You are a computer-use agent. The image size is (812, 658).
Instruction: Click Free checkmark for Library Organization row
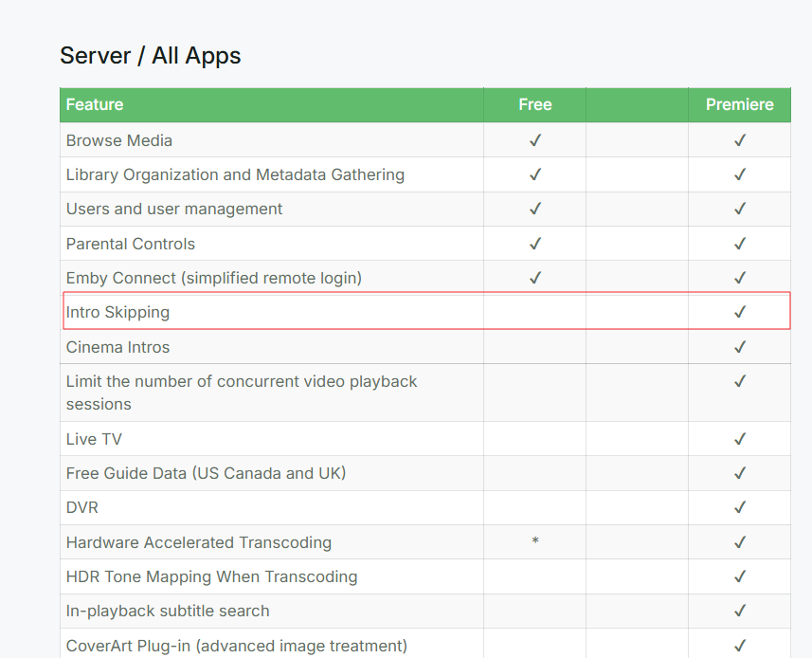(535, 174)
